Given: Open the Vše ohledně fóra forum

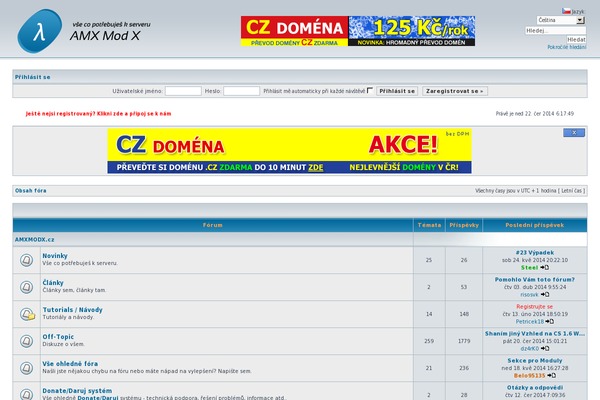Looking at the screenshot, I should pos(70,364).
